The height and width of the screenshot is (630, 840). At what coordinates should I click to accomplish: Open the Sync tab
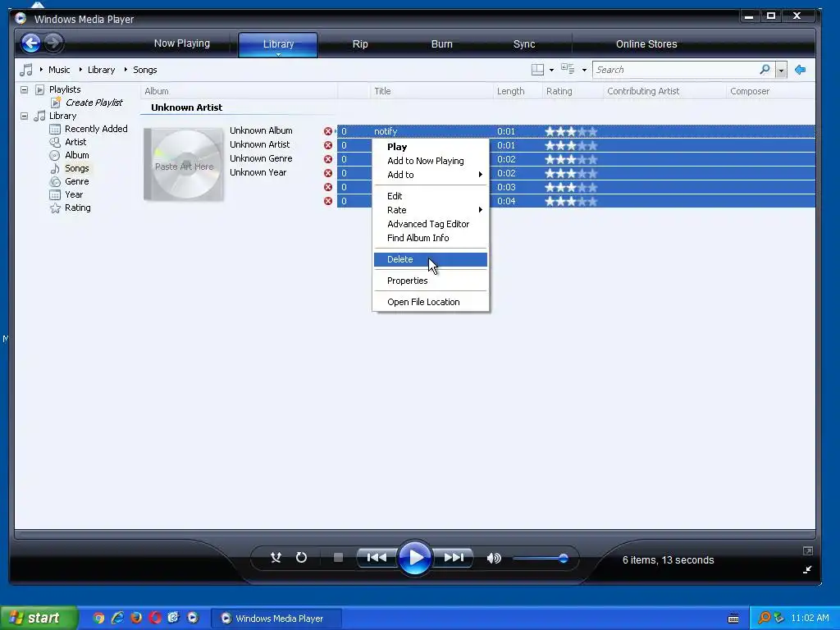[x=524, y=44]
